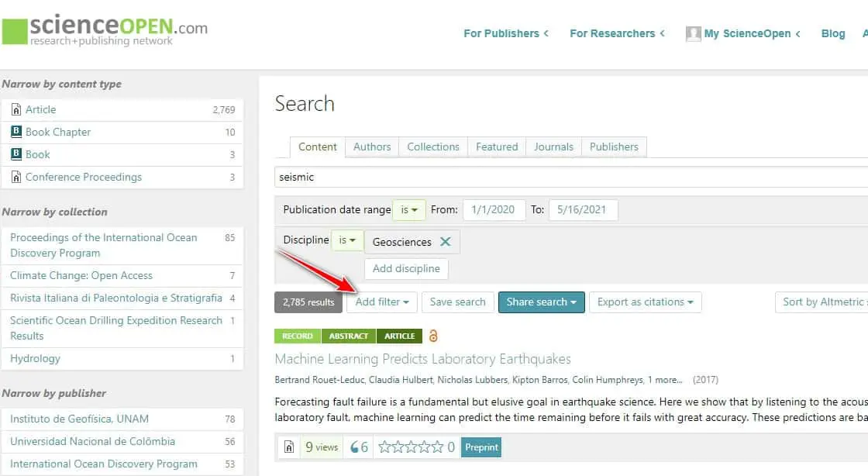Open Machine Learning Predicts Laboratory Earthquakes article
Screen dimensions: 868x476
422,359
